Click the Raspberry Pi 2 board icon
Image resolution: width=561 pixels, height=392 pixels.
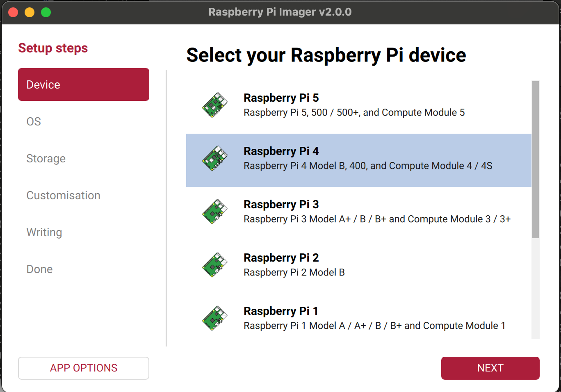coord(214,265)
